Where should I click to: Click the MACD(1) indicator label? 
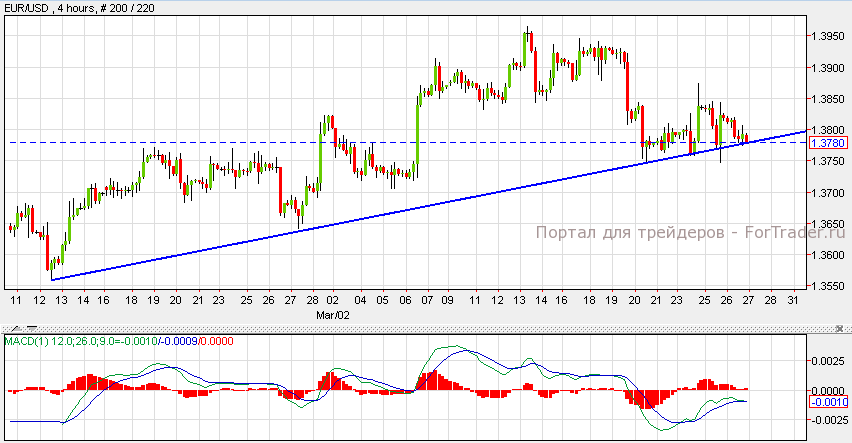click(x=23, y=342)
